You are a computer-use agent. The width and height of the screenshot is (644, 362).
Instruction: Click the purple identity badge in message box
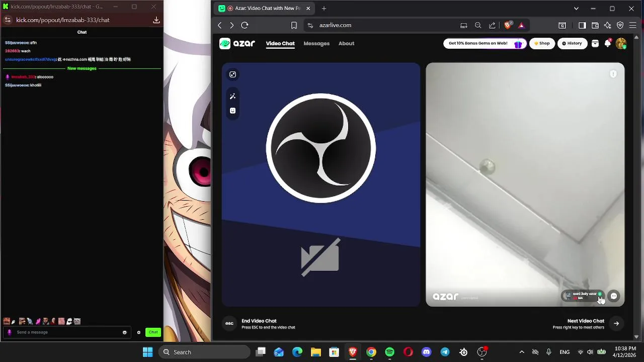tap(9, 332)
